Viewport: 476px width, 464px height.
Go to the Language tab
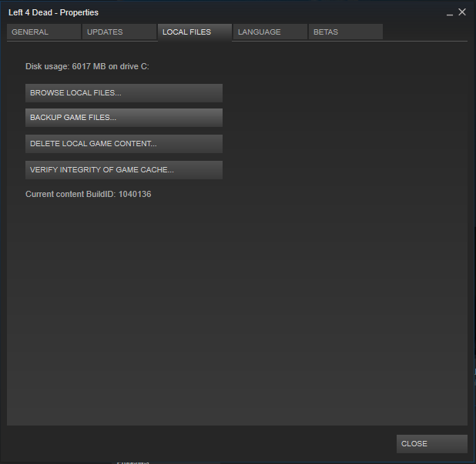pyautogui.click(x=270, y=32)
